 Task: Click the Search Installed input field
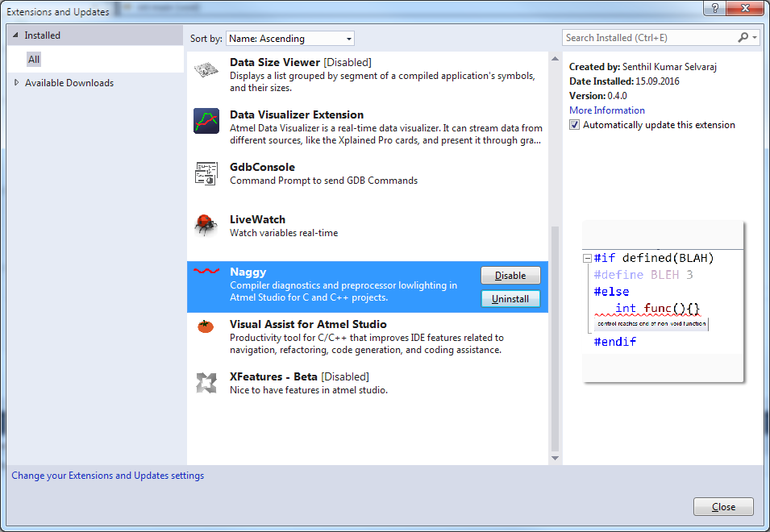click(x=649, y=38)
